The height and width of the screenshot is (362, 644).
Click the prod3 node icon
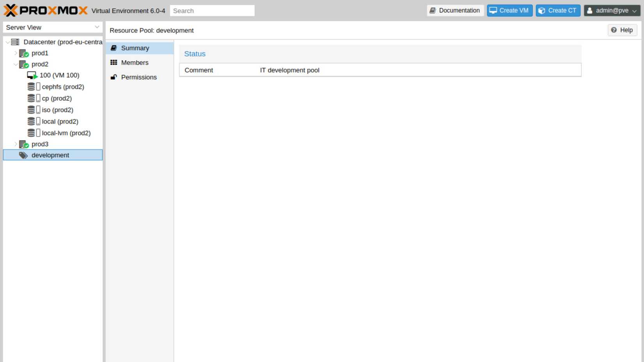pos(24,144)
